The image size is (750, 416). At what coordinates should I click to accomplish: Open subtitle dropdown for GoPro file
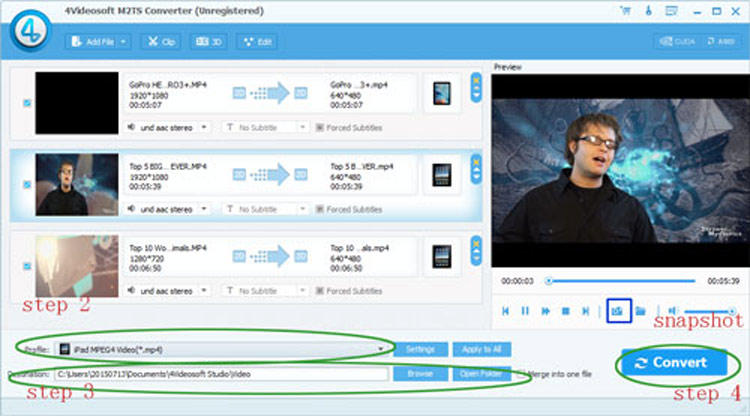[302, 128]
